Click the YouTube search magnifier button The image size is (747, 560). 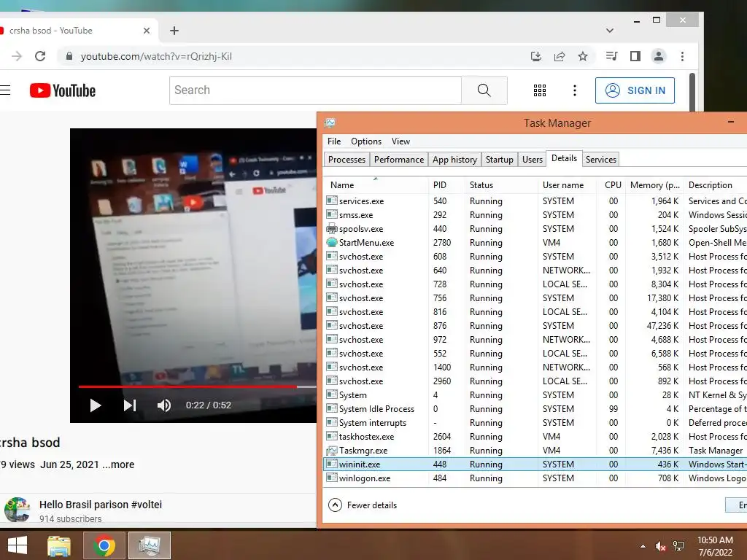click(484, 90)
